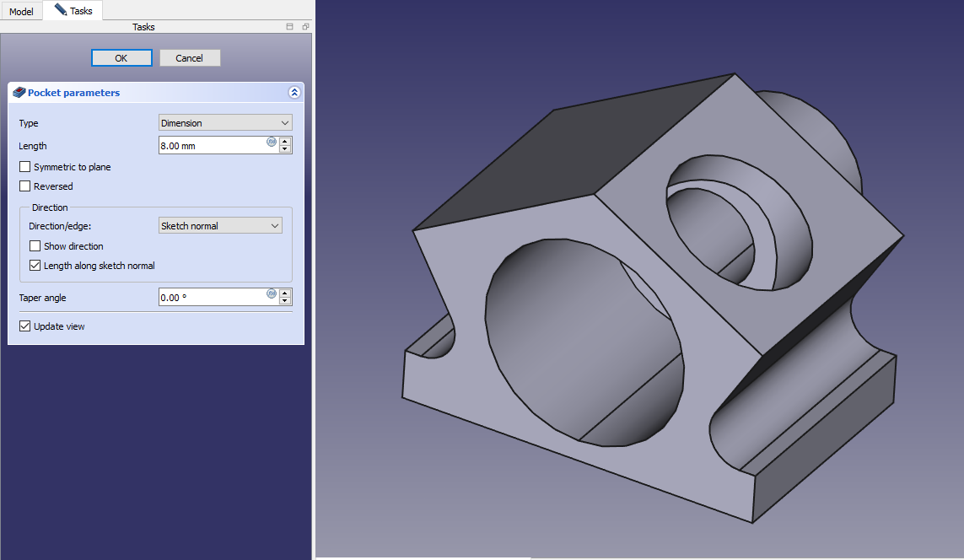Uncheck Length along sketch normal
The image size is (964, 560).
click(35, 266)
